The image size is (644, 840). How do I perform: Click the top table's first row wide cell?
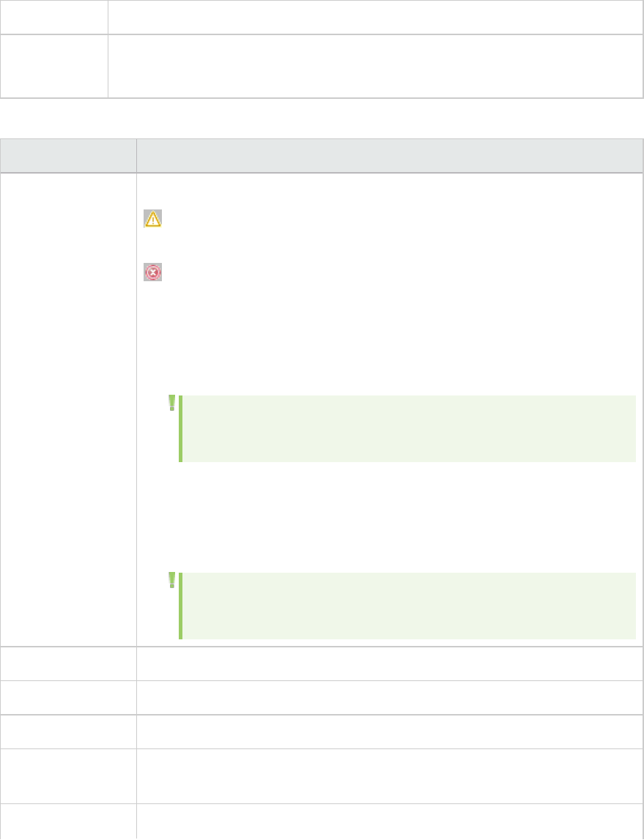tap(375, 16)
